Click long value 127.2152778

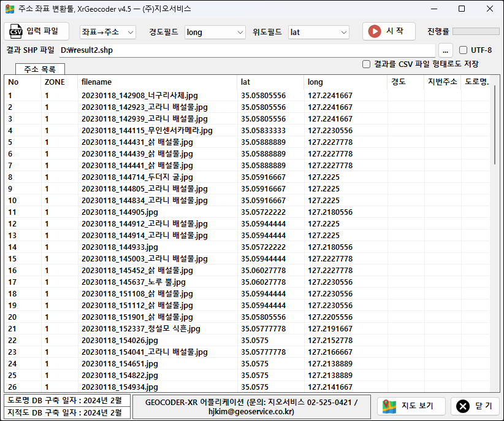click(330, 340)
